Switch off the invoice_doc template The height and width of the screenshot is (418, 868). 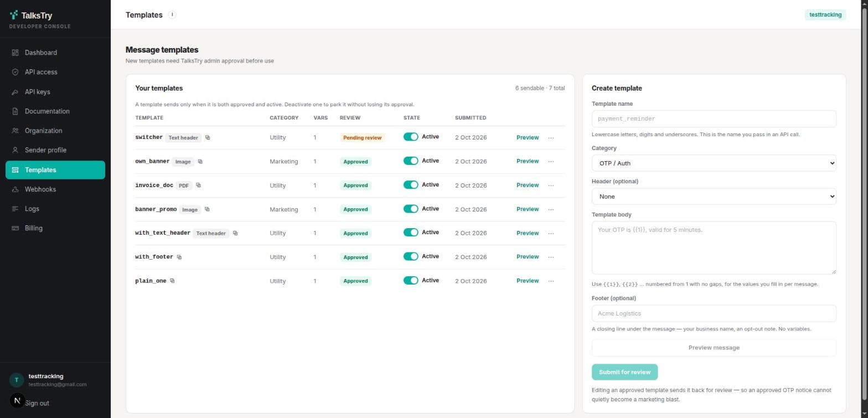411,185
